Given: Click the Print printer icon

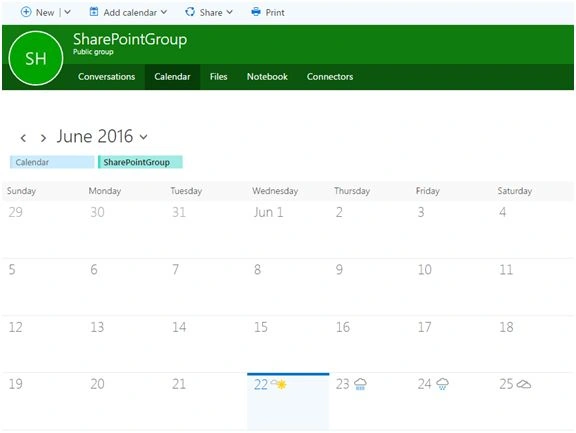Looking at the screenshot, I should coord(256,12).
